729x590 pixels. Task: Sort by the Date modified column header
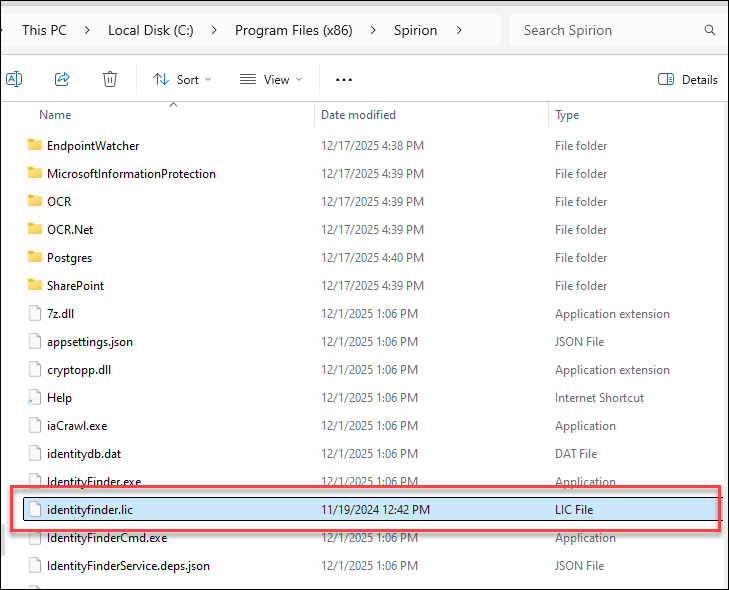358,115
